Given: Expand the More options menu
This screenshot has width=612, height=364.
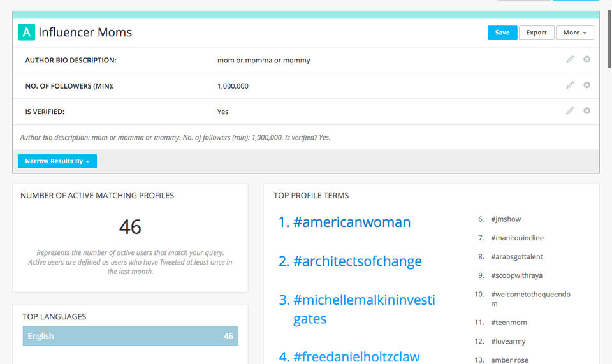Looking at the screenshot, I should coord(574,33).
